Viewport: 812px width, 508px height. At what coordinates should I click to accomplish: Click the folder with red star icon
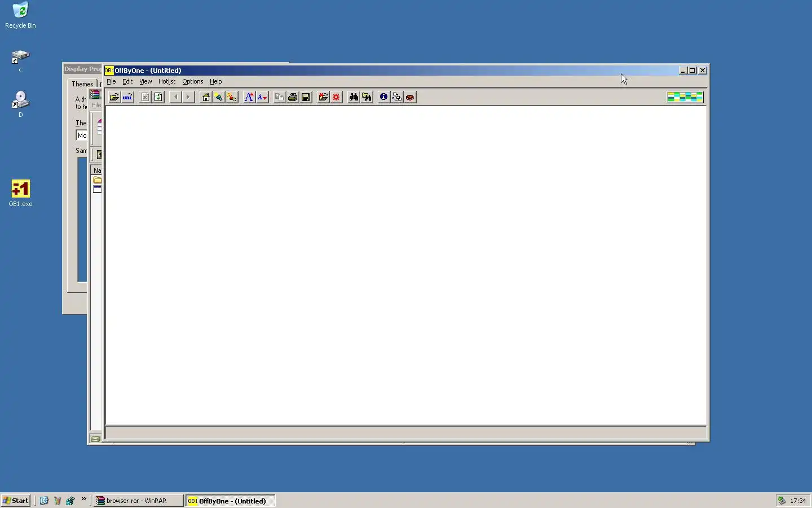pos(323,97)
